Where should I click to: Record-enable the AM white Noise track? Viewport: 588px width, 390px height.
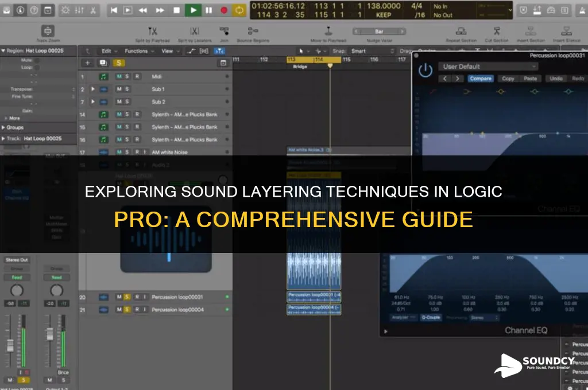pyautogui.click(x=137, y=152)
